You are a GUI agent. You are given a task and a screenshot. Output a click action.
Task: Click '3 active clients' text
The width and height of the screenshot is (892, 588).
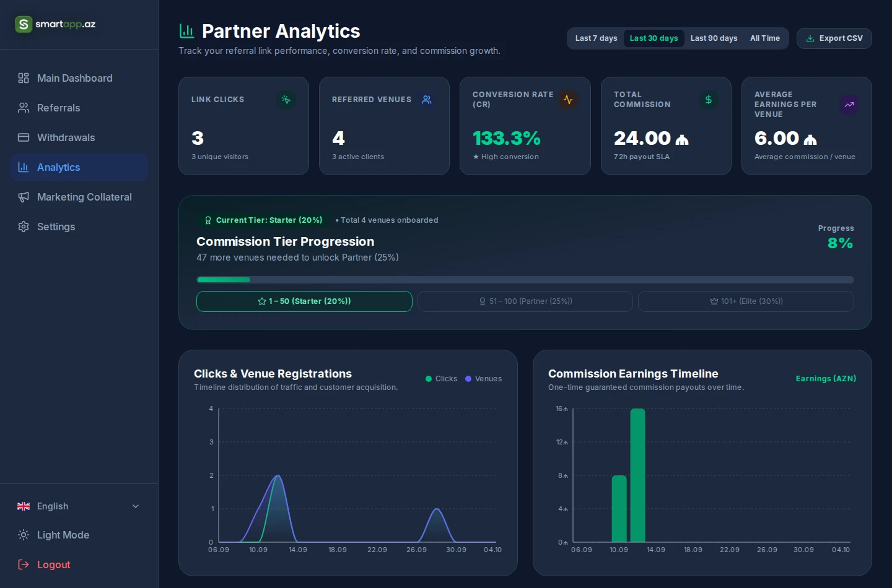(x=358, y=157)
